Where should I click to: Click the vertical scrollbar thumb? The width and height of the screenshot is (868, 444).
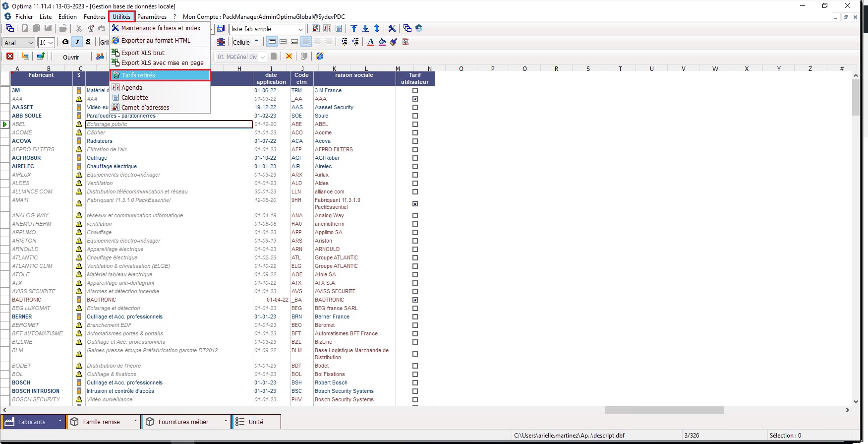856,98
